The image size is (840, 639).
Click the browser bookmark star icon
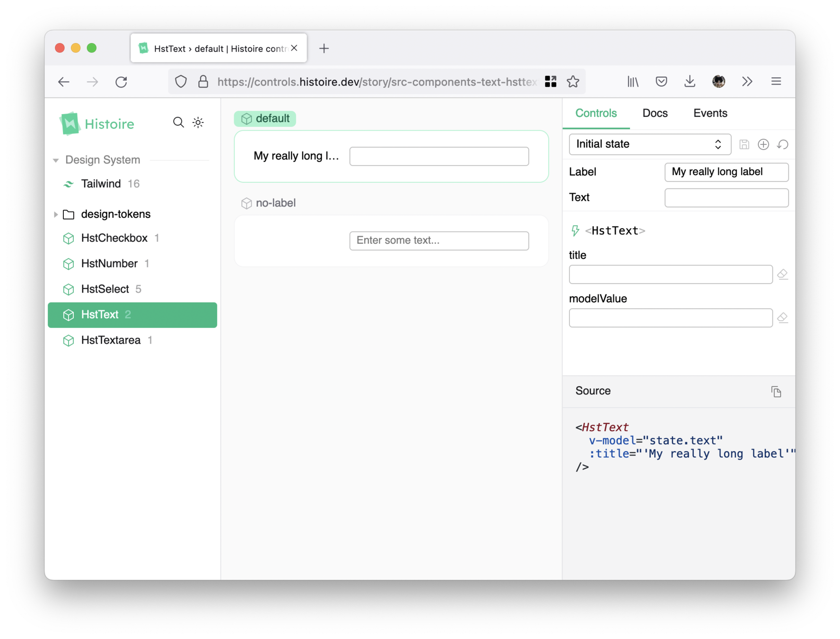click(x=573, y=82)
